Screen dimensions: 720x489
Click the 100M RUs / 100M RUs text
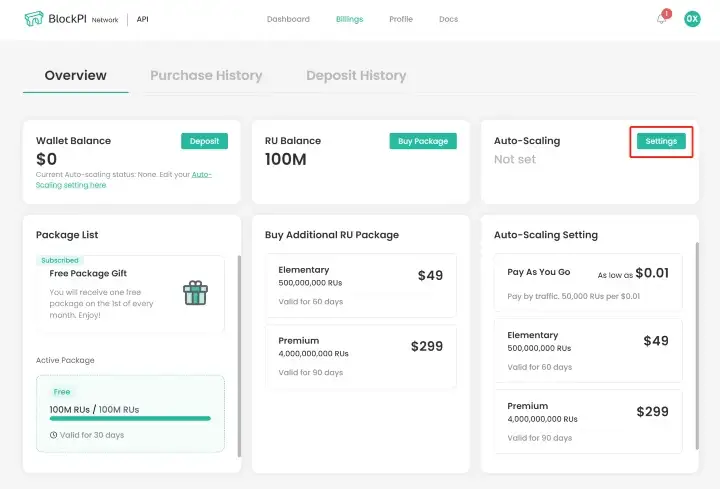[x=94, y=409]
